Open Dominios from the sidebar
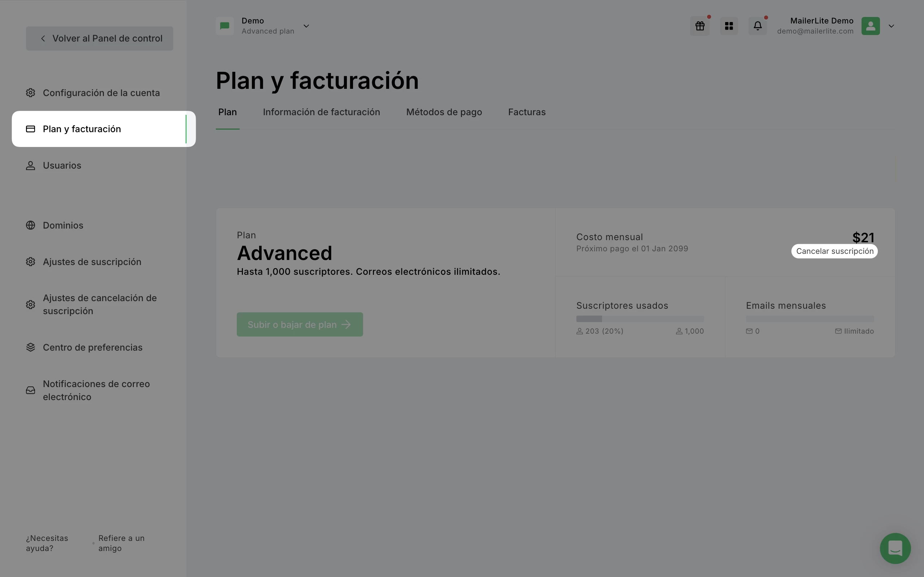The image size is (924, 577). (63, 225)
